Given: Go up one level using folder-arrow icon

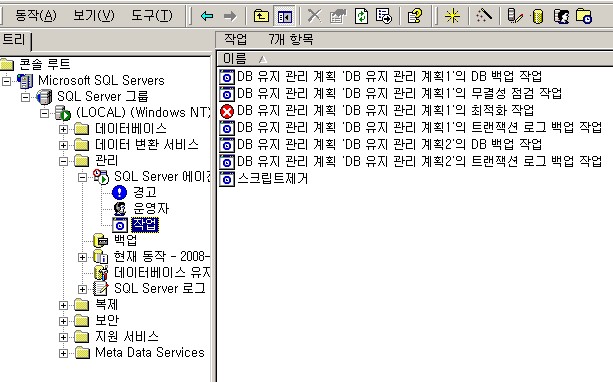Looking at the screenshot, I should pos(261,16).
